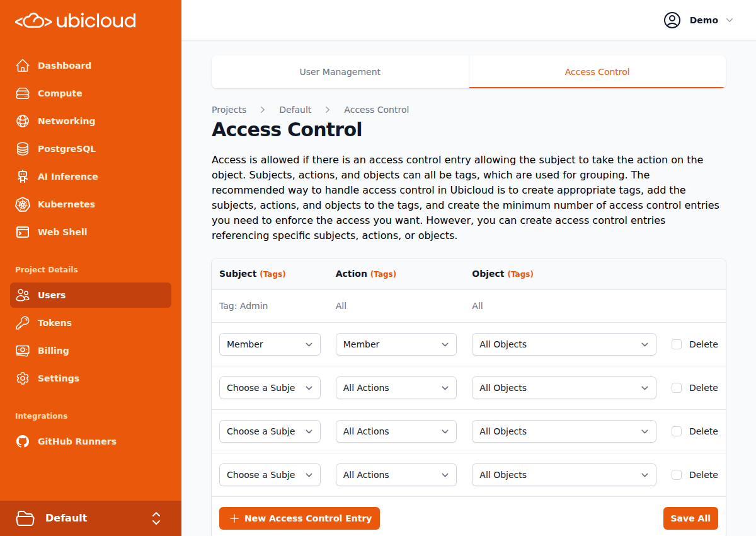Image resolution: width=756 pixels, height=536 pixels.
Task: Open Kubernetes in the sidebar
Action: 91,204
